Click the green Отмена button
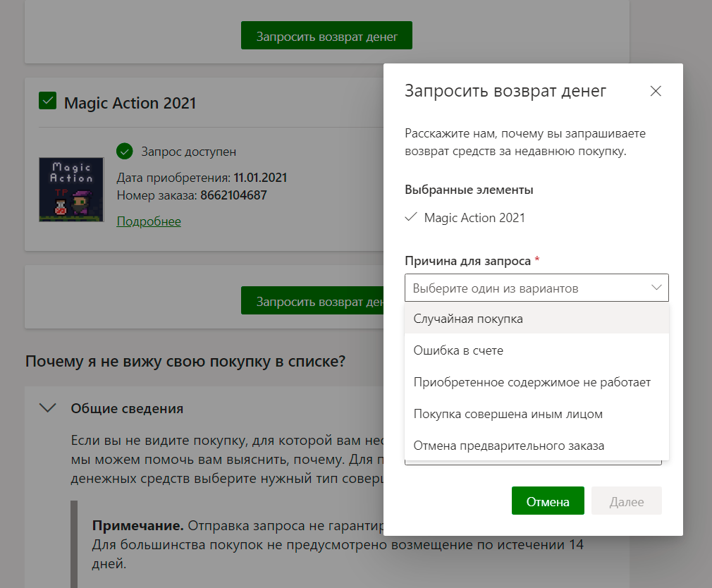 548,501
